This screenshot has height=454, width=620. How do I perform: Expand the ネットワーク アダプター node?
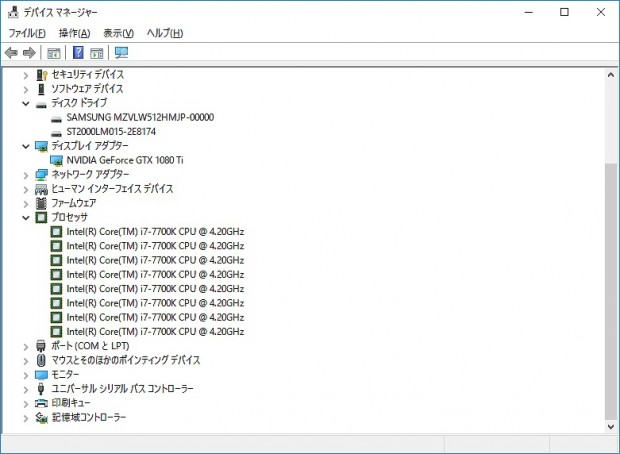[26, 175]
